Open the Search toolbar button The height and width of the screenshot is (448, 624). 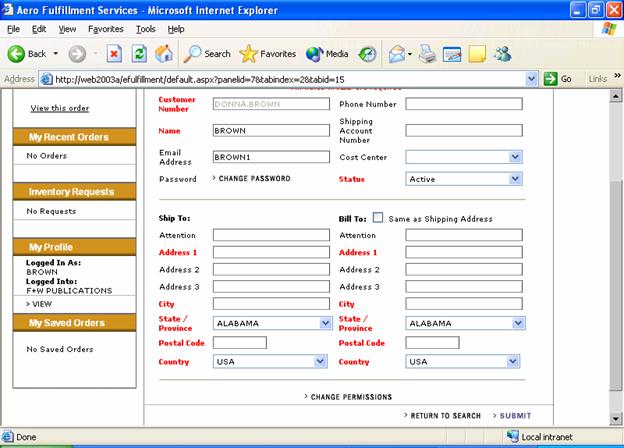(x=207, y=53)
